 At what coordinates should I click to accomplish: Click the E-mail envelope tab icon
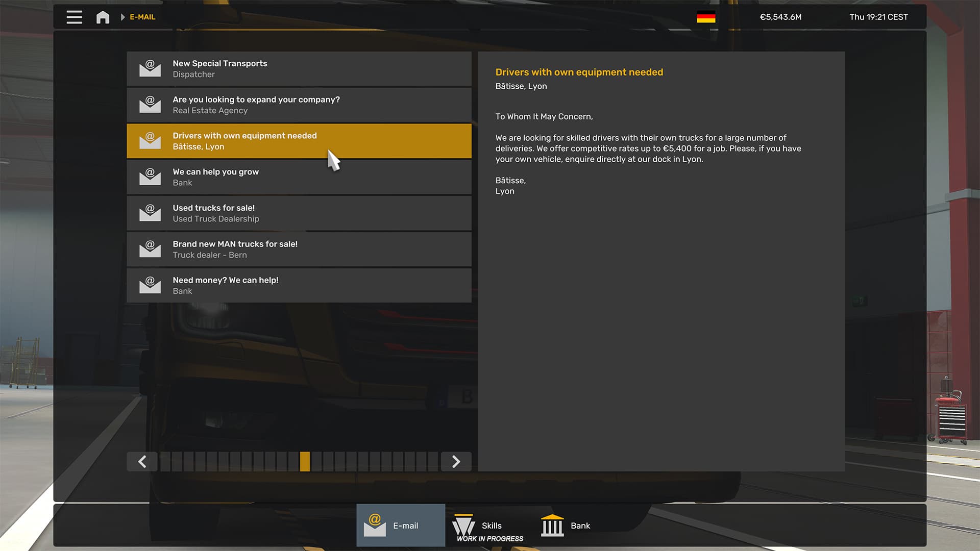pos(375,525)
